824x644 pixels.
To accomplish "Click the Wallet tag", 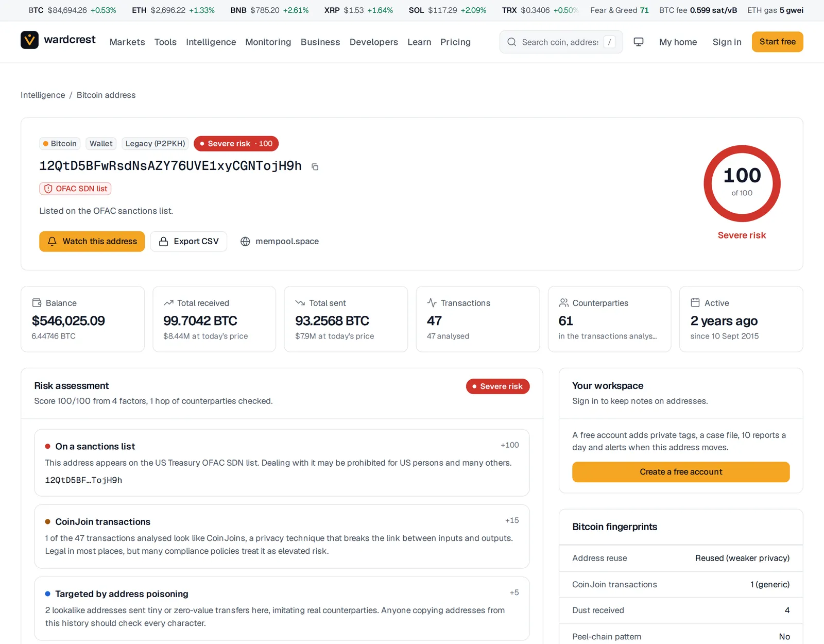I will (101, 144).
